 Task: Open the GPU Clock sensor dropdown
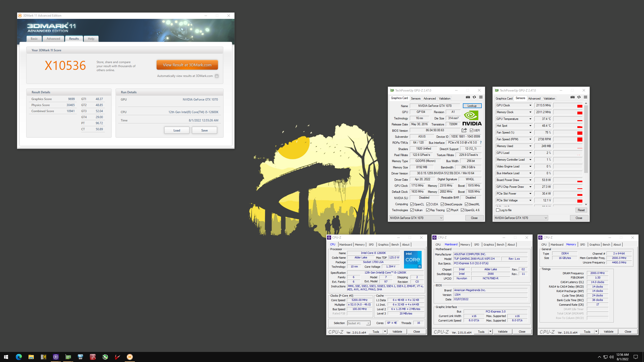(x=530, y=105)
